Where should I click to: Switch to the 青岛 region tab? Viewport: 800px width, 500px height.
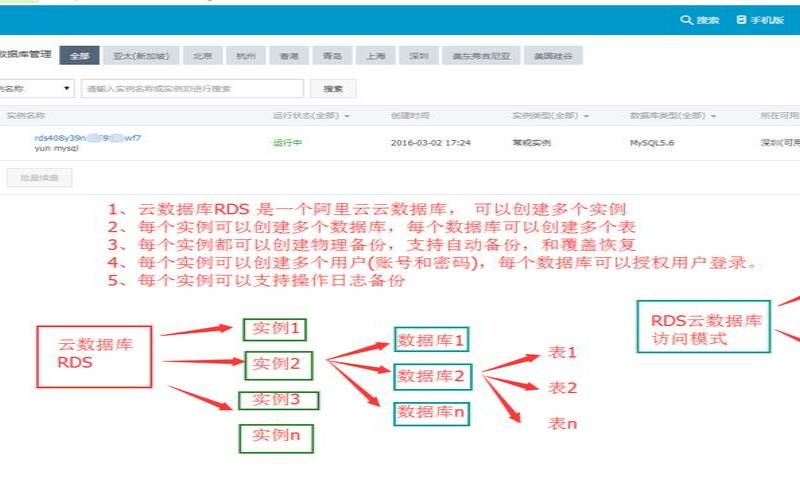pos(333,56)
